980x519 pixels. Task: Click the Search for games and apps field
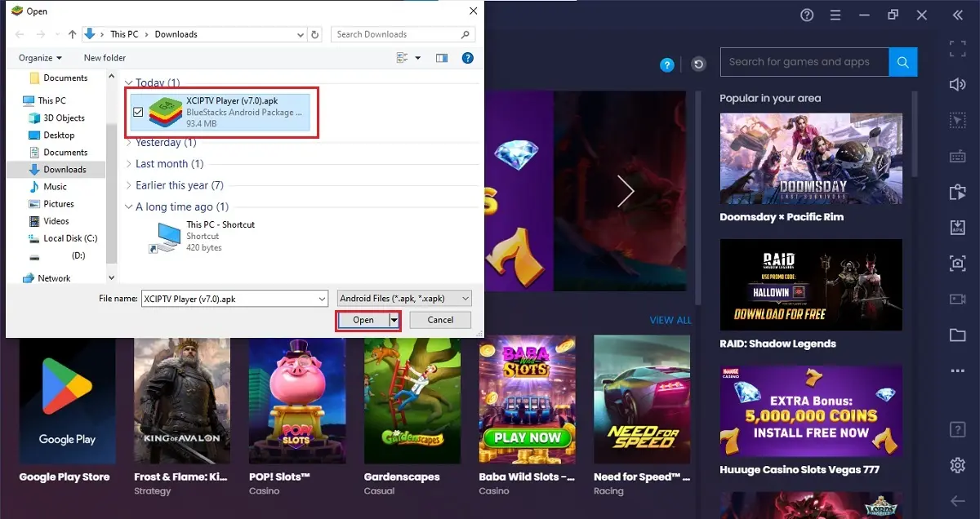coord(804,62)
